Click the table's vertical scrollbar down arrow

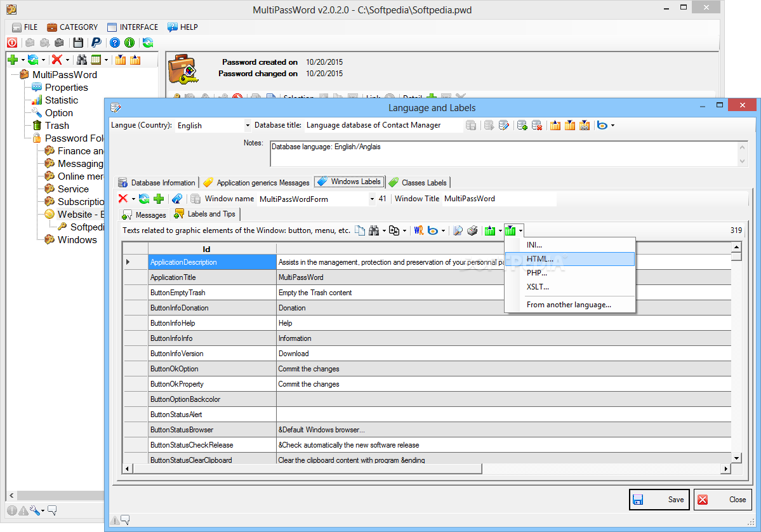click(737, 458)
